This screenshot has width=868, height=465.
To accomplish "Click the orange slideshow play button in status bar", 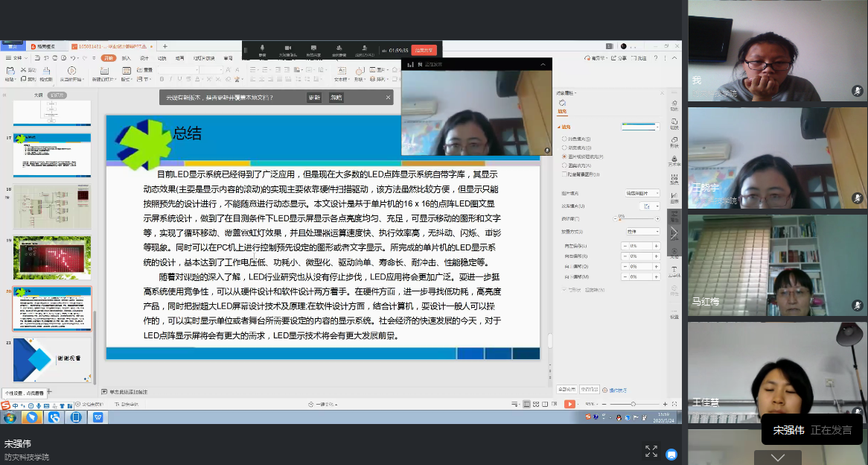I will tap(569, 403).
